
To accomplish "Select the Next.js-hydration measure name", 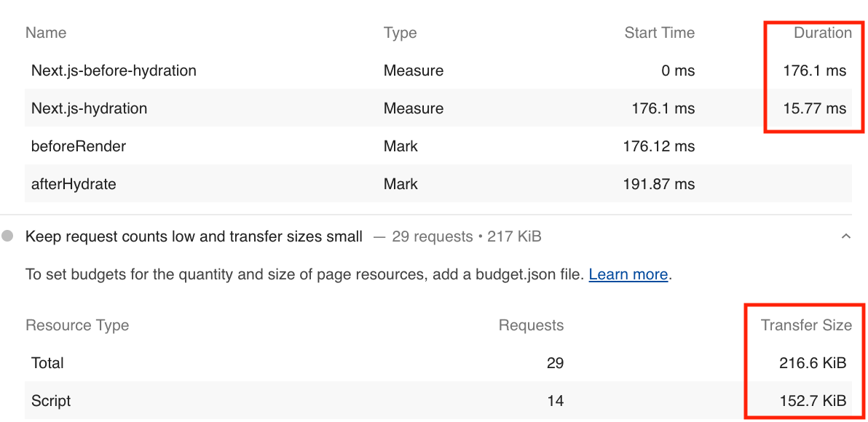I will (x=89, y=108).
